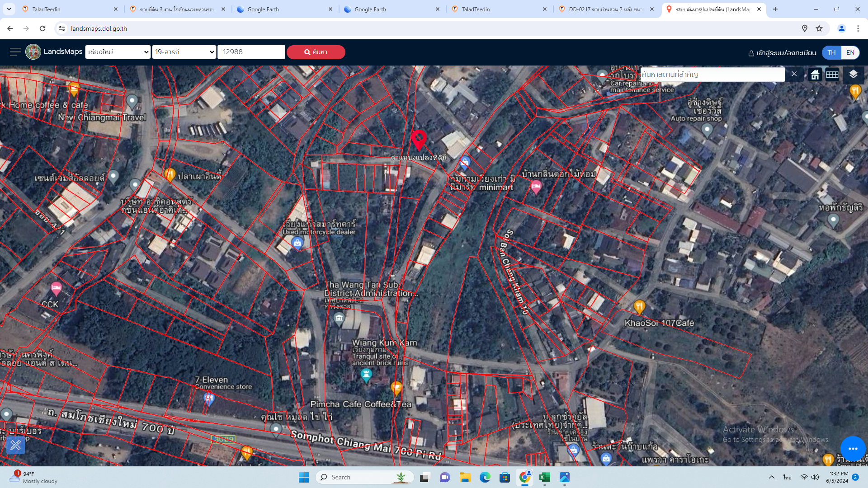
Task: Open the blue chat bubble button
Action: tap(853, 449)
